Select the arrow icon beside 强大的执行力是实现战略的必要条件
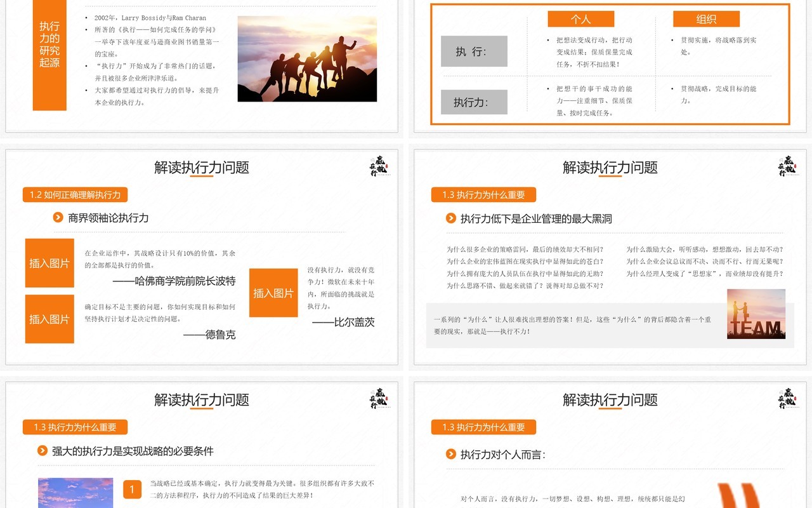Viewport: 812px width, 508px height. tap(43, 451)
